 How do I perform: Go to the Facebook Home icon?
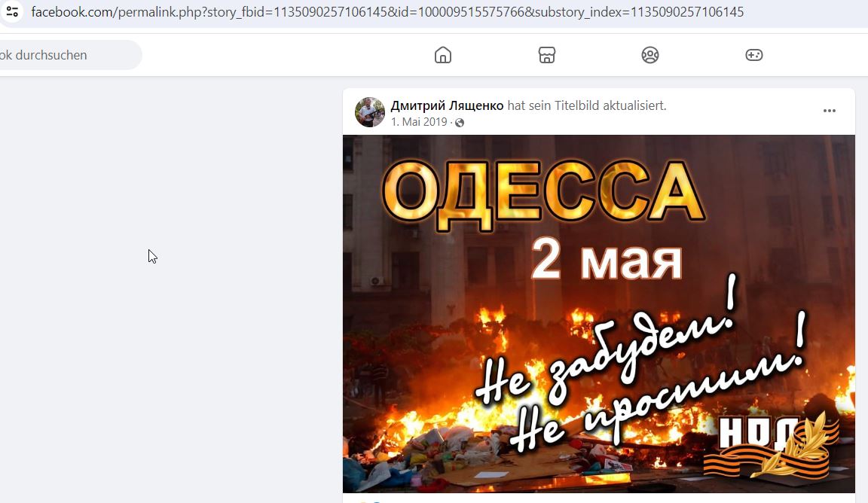tap(443, 55)
